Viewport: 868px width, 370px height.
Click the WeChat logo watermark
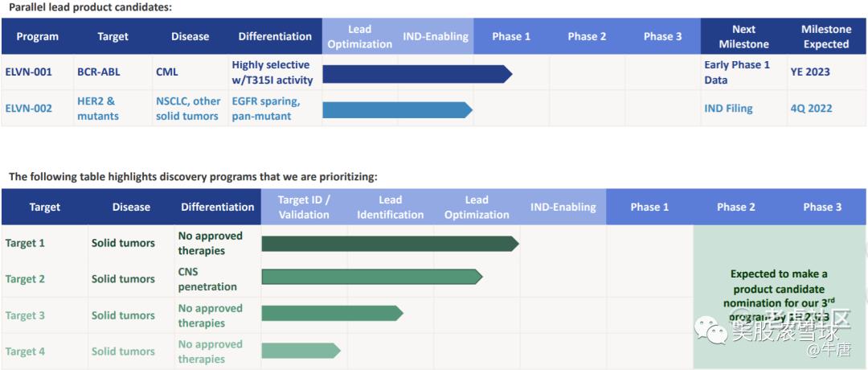click(712, 330)
